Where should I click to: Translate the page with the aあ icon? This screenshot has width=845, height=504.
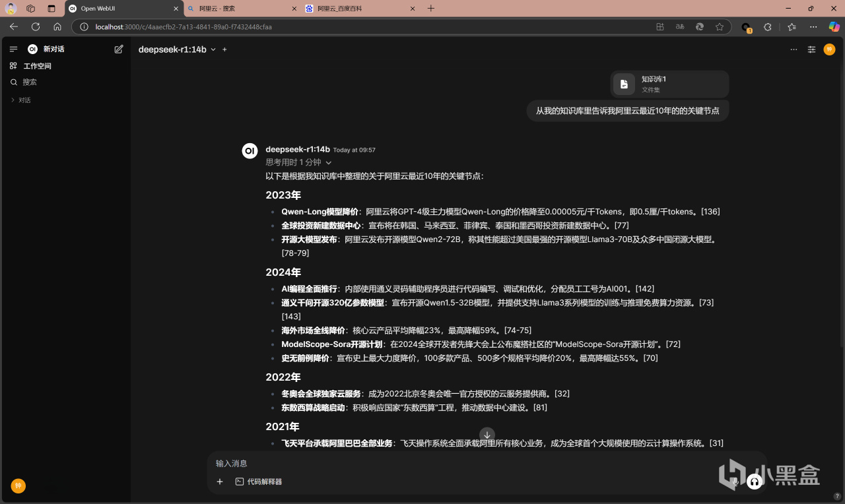tap(680, 27)
